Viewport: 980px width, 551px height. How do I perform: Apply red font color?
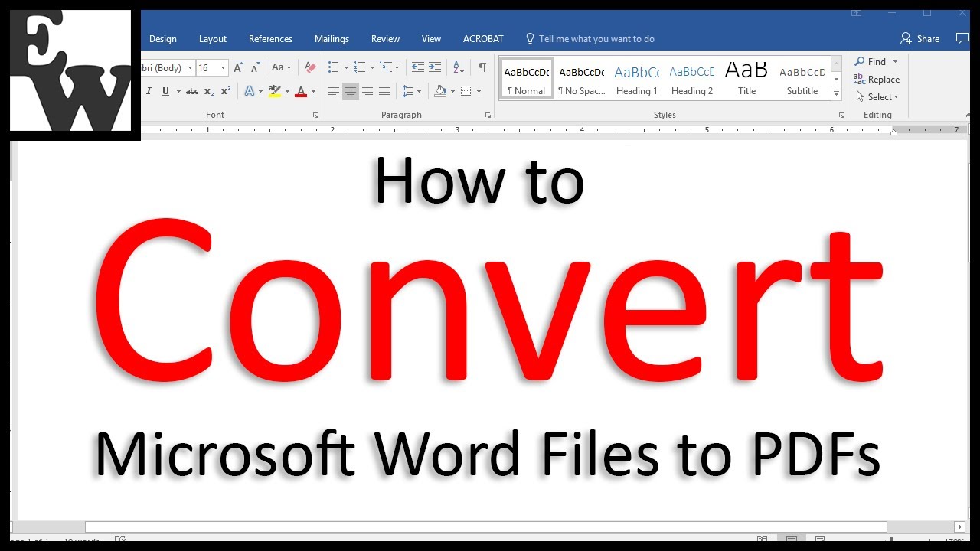301,91
